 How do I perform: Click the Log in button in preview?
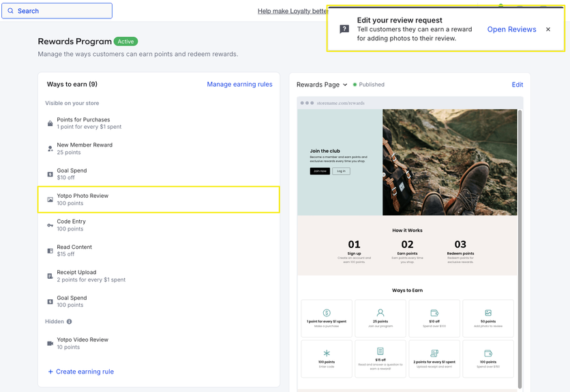(341, 171)
